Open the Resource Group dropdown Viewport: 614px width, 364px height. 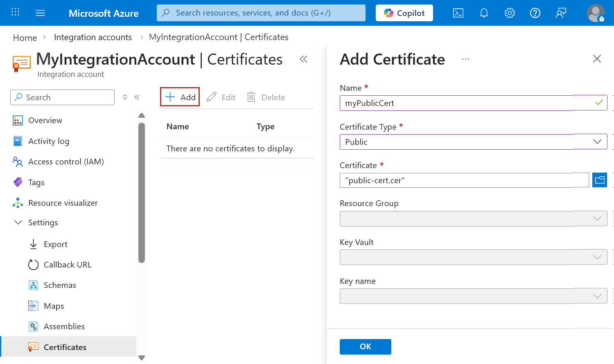[473, 218]
